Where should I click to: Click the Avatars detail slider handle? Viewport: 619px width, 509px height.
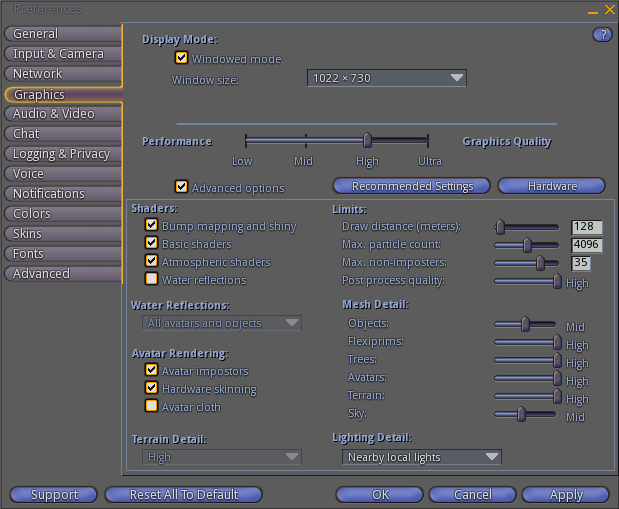[x=557, y=378]
